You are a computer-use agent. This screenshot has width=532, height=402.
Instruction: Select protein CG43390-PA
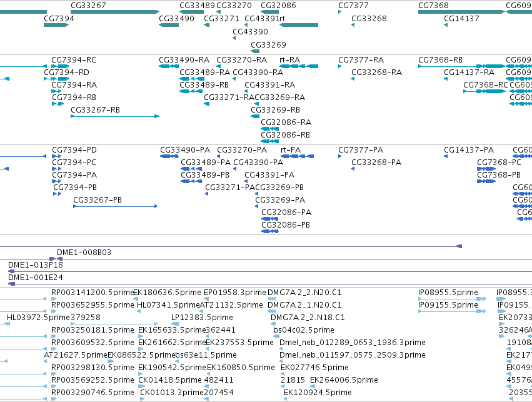234,169
